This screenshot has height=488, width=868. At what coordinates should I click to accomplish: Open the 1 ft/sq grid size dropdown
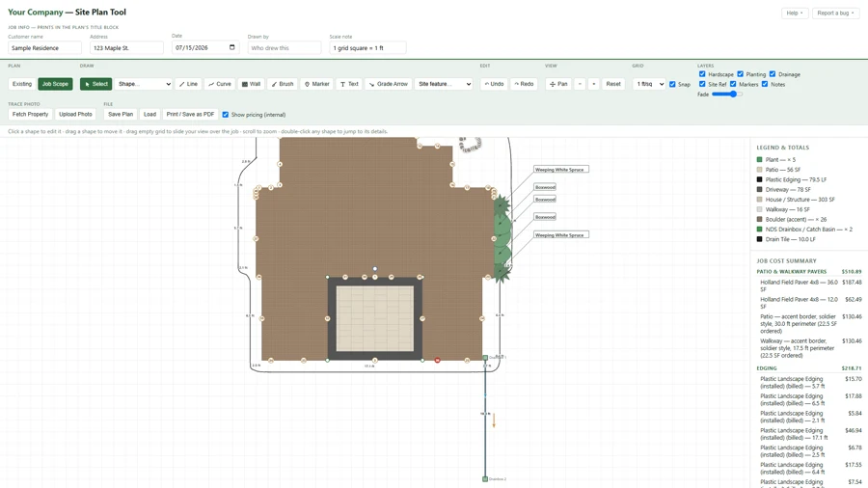[x=649, y=84]
